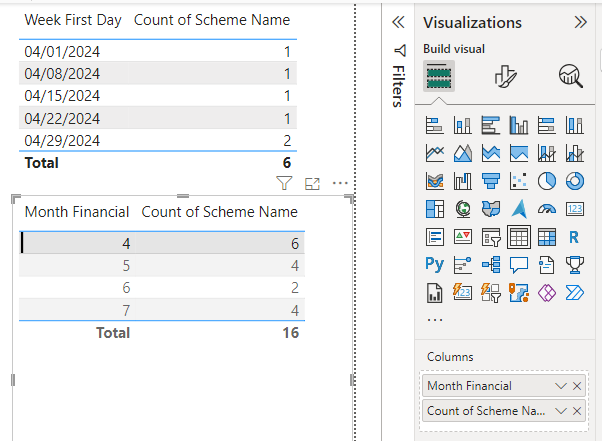
Task: Select the Azure map visual
Action: pos(519,209)
